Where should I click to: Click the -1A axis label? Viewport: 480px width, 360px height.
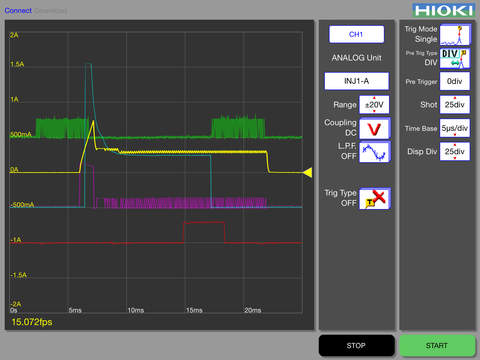point(16,240)
